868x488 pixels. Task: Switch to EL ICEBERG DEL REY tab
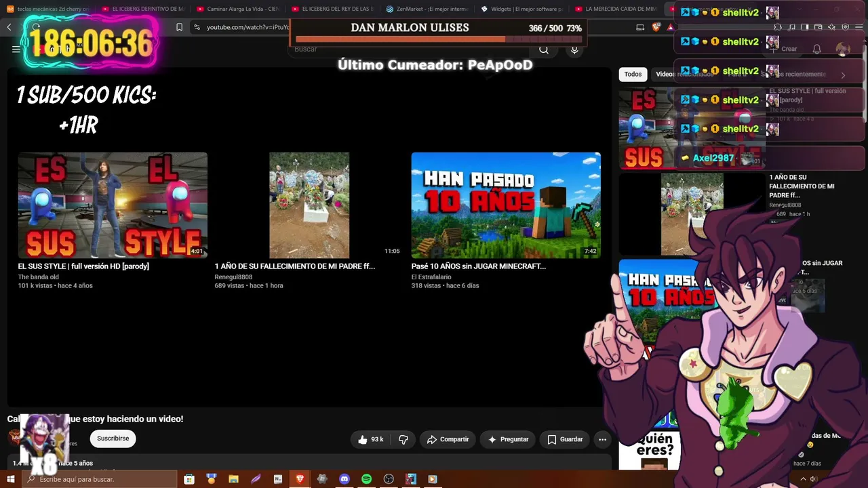[333, 9]
